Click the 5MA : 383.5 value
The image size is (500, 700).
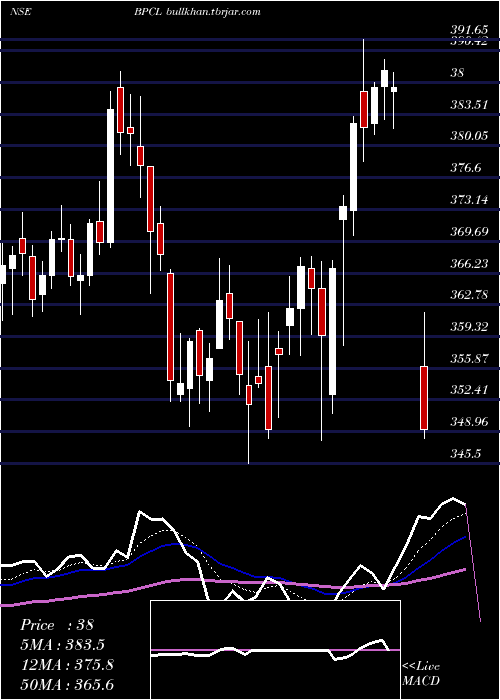click(63, 645)
